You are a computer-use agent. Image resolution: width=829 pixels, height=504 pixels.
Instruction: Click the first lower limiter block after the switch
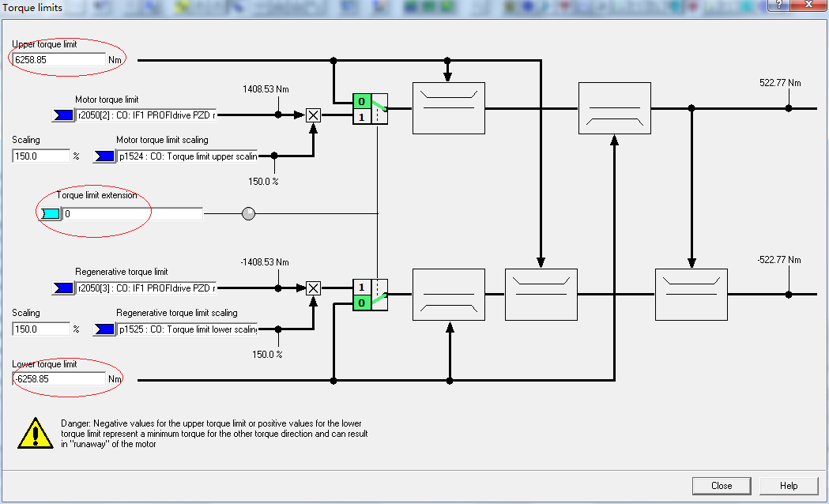449,295
